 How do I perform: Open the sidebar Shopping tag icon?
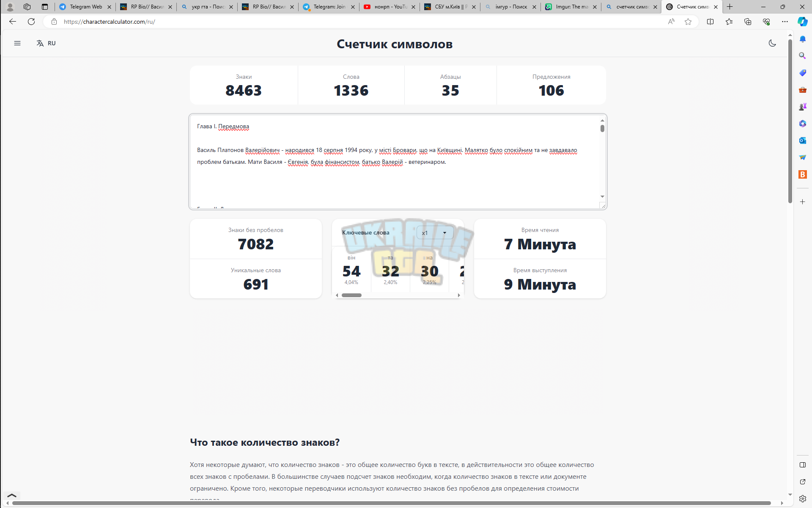click(802, 73)
